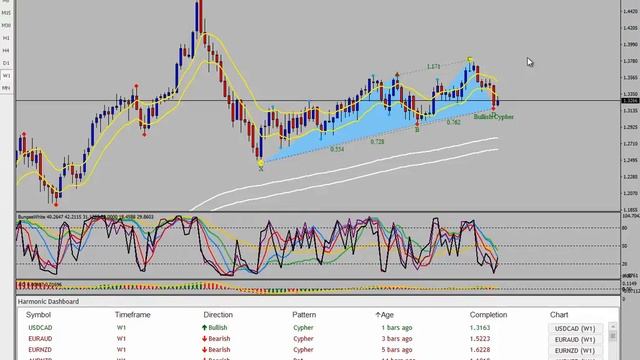640x360 pixels.
Task: Click the 0.782 ratio label
Action: [453, 122]
